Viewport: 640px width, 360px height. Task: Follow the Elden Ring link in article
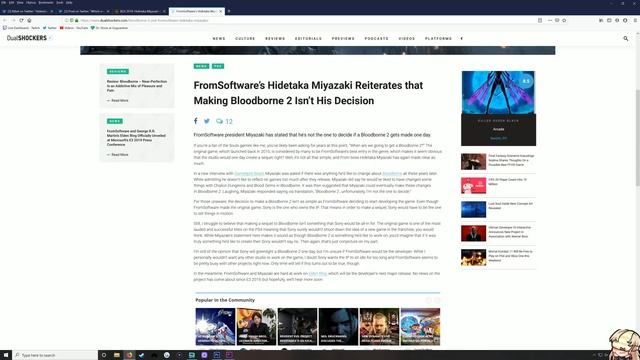point(318,273)
